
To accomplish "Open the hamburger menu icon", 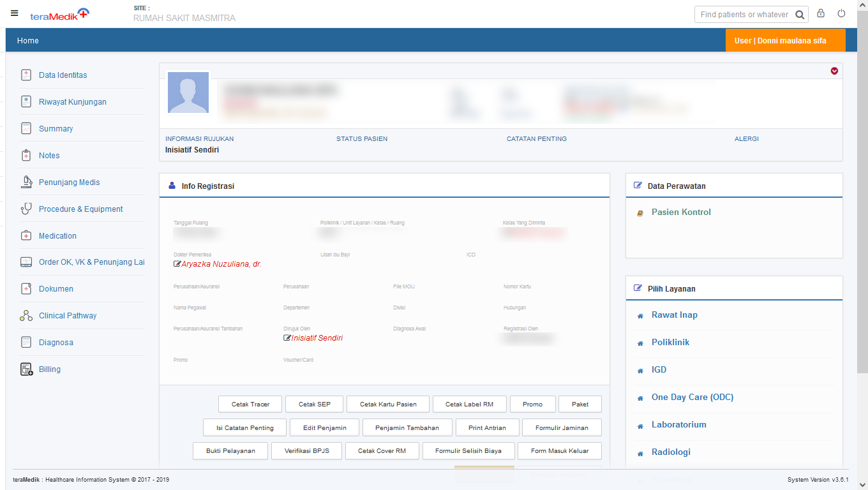I will 15,13.
